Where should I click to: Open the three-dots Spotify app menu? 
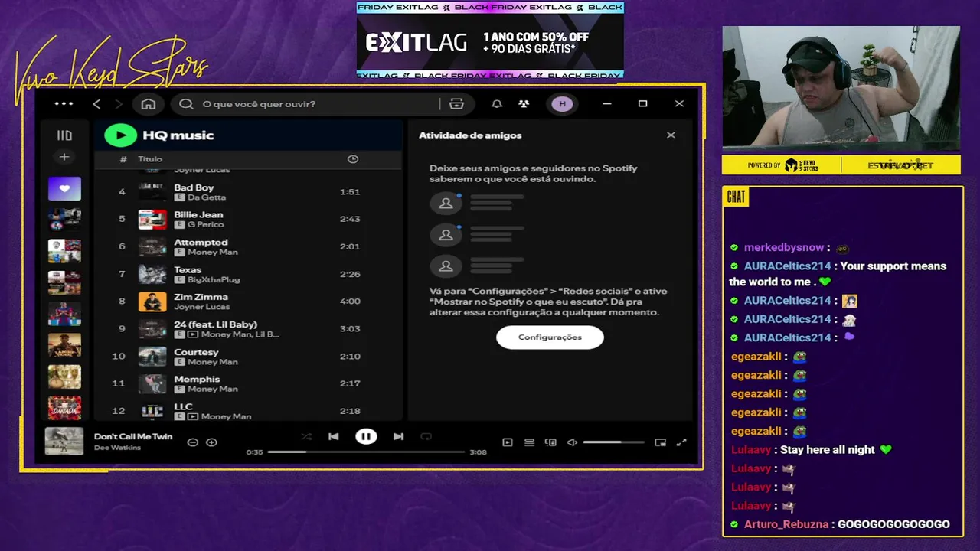point(64,104)
